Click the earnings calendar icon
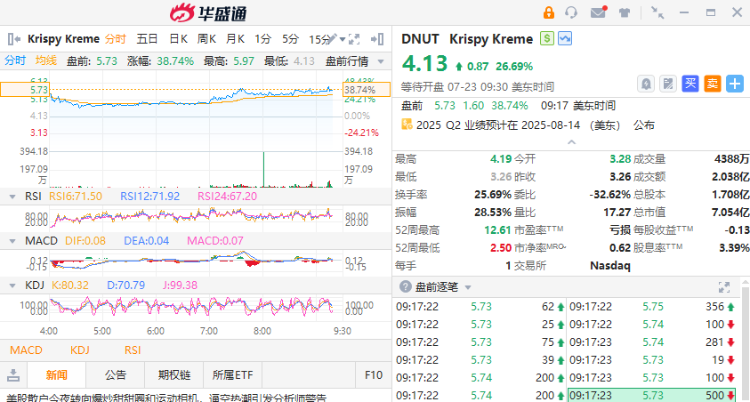This screenshot has height=402, width=750. pyautogui.click(x=407, y=124)
